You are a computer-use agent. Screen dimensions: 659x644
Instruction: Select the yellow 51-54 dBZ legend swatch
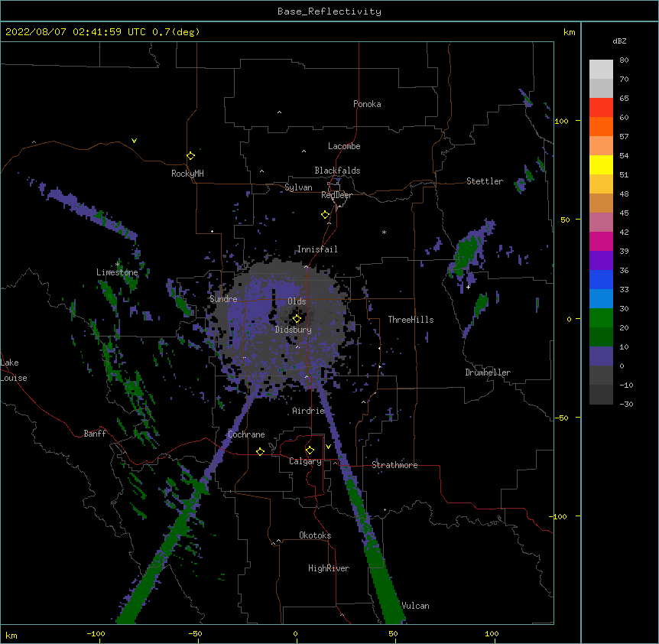601,164
